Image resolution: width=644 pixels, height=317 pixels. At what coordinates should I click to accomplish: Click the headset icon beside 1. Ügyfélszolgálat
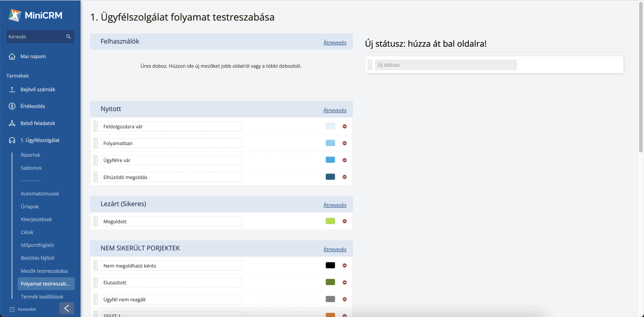12,140
